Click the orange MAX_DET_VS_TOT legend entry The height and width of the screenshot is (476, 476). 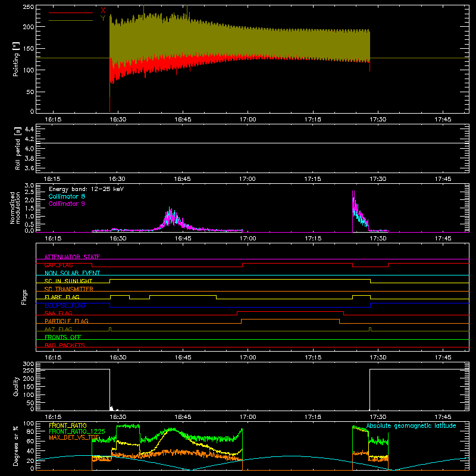click(x=74, y=437)
